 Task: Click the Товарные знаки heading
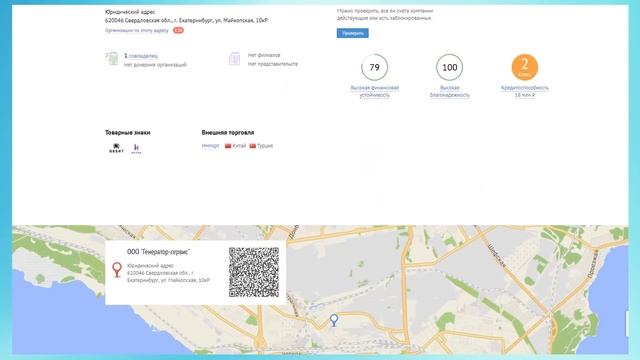coord(127,133)
